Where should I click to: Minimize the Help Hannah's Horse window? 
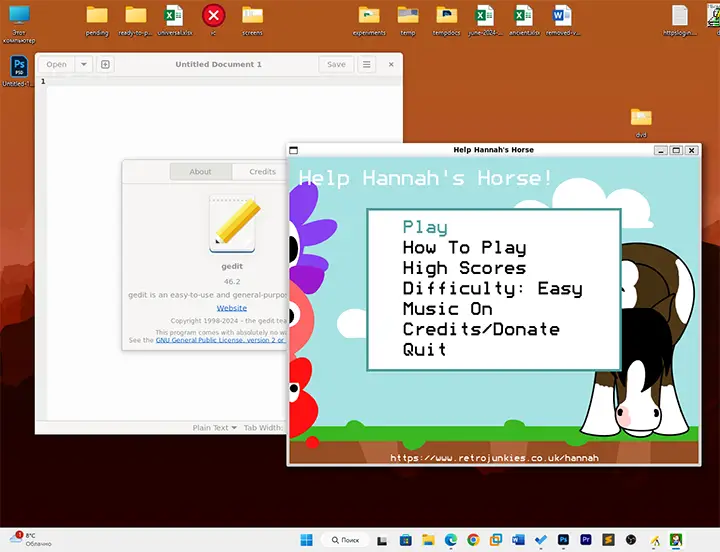661,150
